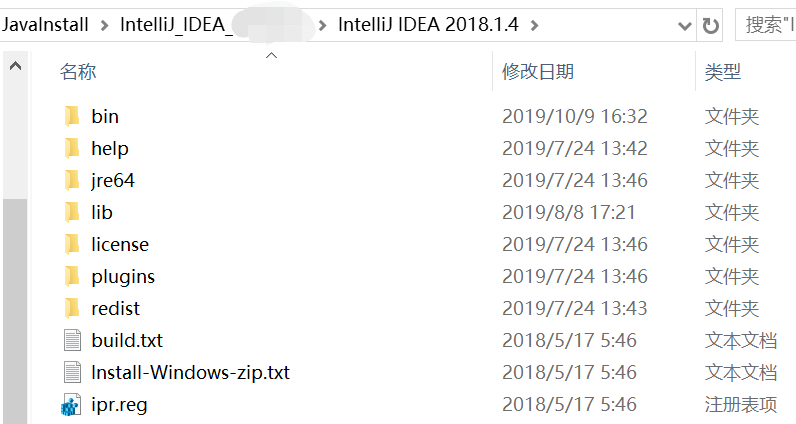
Task: Click the Install-Windows-zip.txt file icon
Action: pyautogui.click(x=71, y=372)
